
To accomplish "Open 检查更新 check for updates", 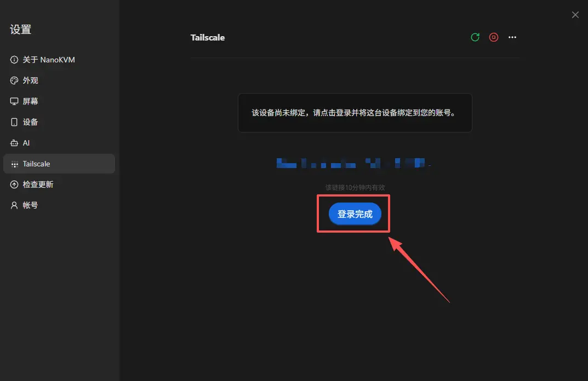I will tap(59, 184).
